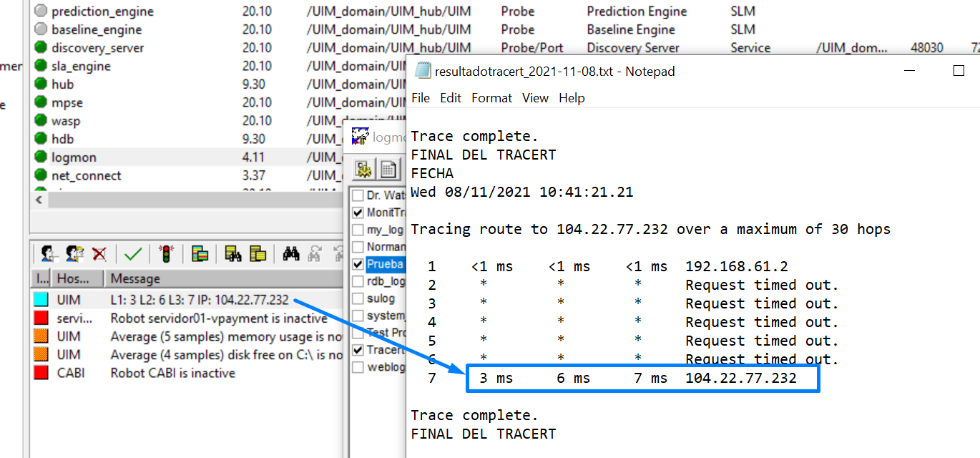Select the green checkmark validate icon
The width and height of the screenshot is (980, 458).
(132, 254)
